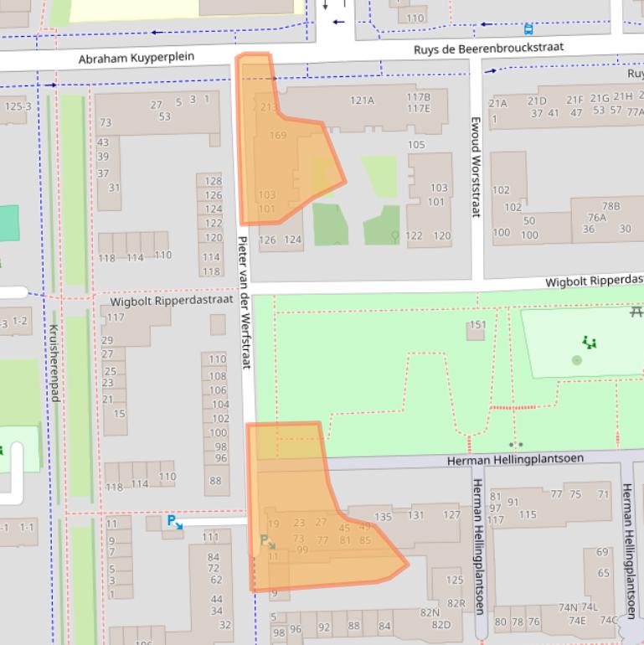644x645 pixels.
Task: Click the Kruisherenpad path label
Action: coord(54,363)
